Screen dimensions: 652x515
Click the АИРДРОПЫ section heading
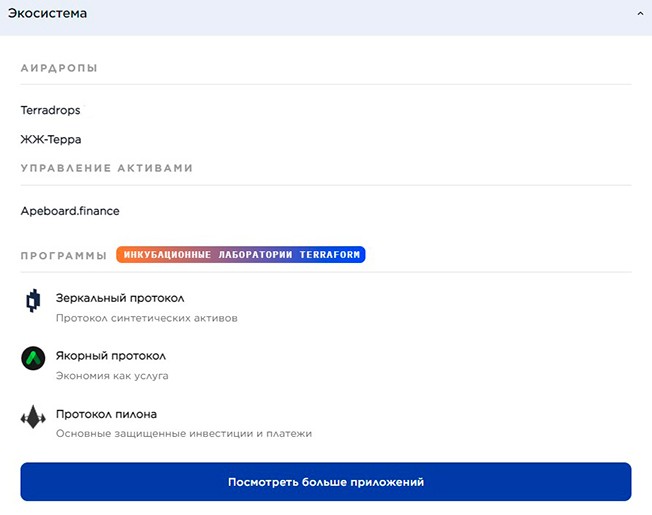coord(59,68)
